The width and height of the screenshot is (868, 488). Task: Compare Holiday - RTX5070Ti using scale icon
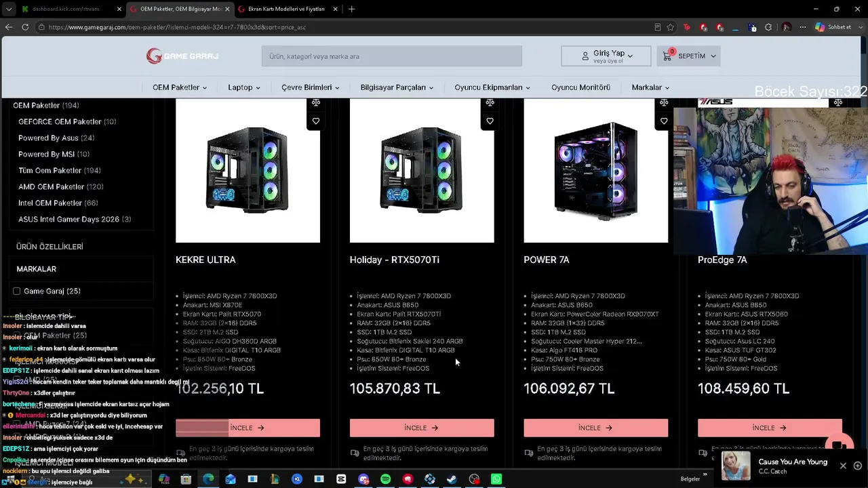tap(490, 103)
